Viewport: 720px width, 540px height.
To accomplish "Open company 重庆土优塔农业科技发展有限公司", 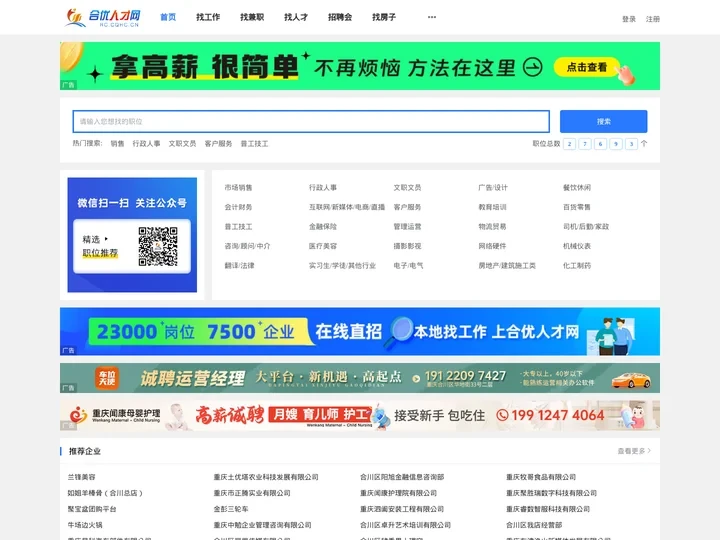I will 266,477.
